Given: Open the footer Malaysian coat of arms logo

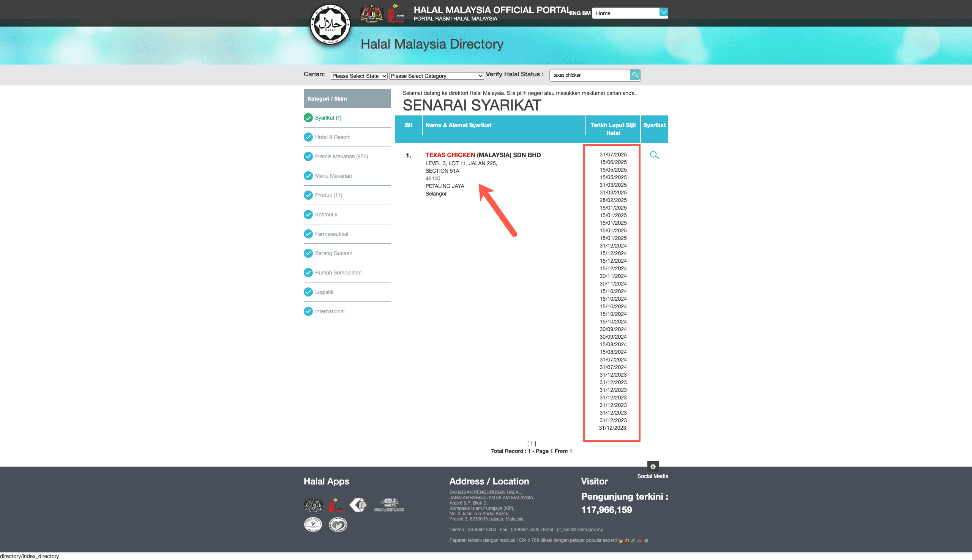Looking at the screenshot, I should coord(313,505).
